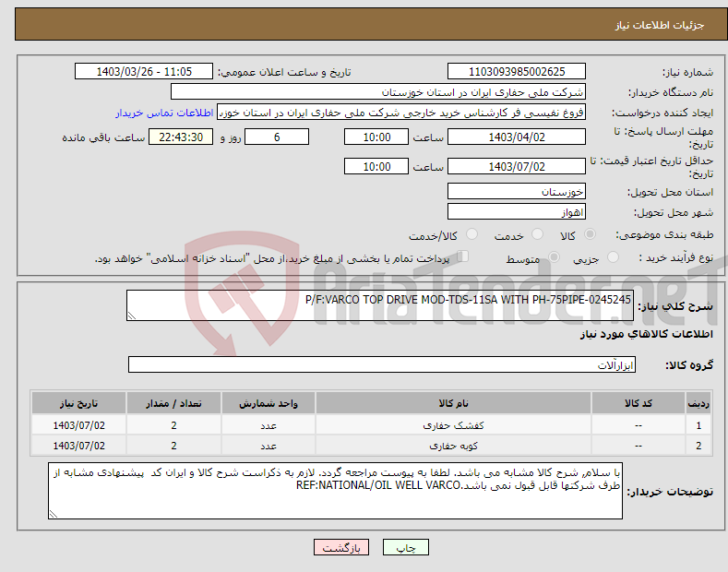Click the resize grip of buyer notes textarea
Viewport: 728px width, 572px height.
click(x=54, y=514)
